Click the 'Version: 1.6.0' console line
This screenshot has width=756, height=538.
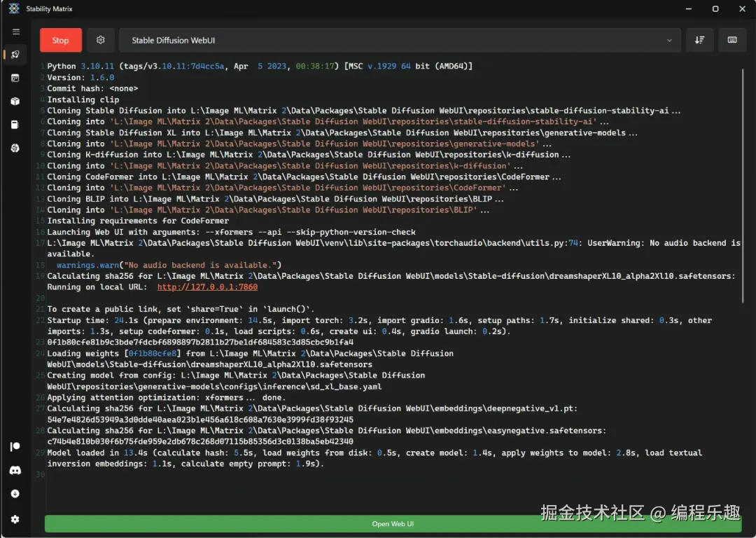[x=80, y=77]
